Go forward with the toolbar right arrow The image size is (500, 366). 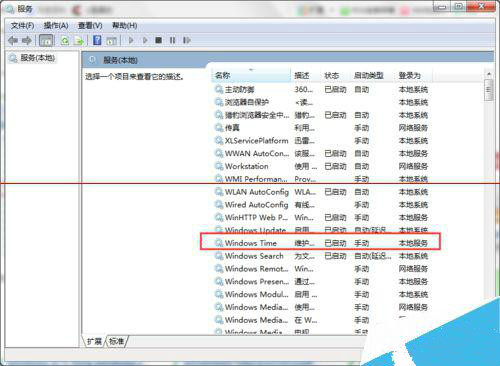27,41
